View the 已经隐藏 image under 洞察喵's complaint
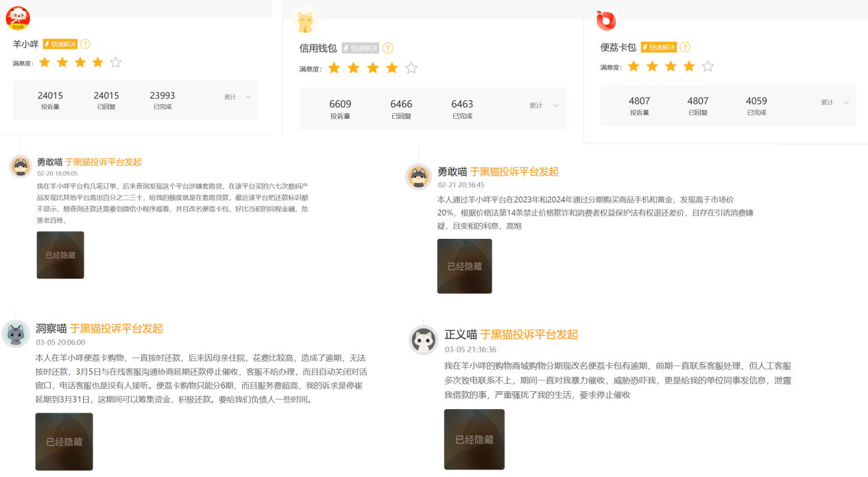Image resolution: width=868 pixels, height=477 pixels. (64, 442)
